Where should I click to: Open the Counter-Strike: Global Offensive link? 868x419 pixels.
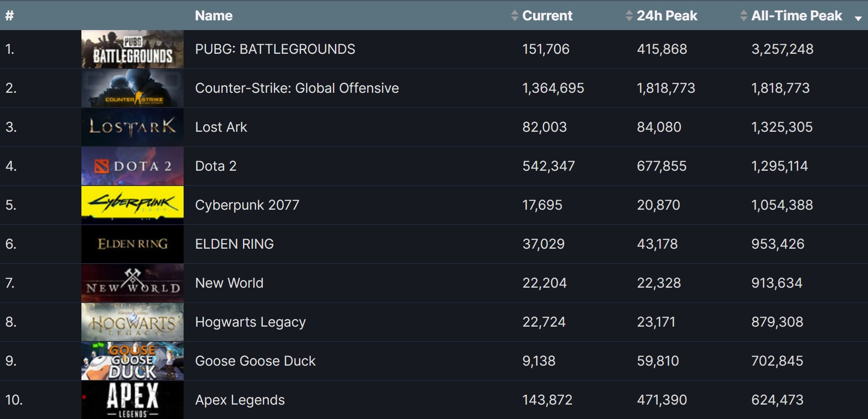[x=297, y=88]
